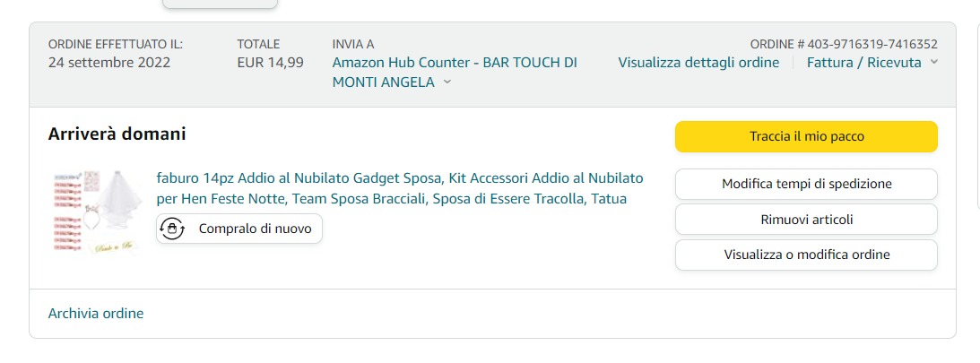Click Modifica tempi di spedizione

tap(806, 184)
